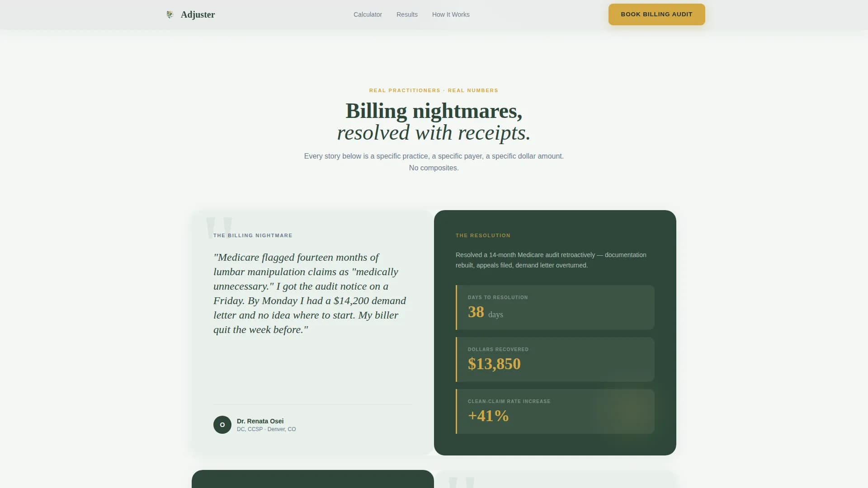This screenshot has height=488, width=868.
Task: Open the REAL PRACTITIONERS · REAL NUMBERS eyebrow label
Action: click(x=434, y=90)
